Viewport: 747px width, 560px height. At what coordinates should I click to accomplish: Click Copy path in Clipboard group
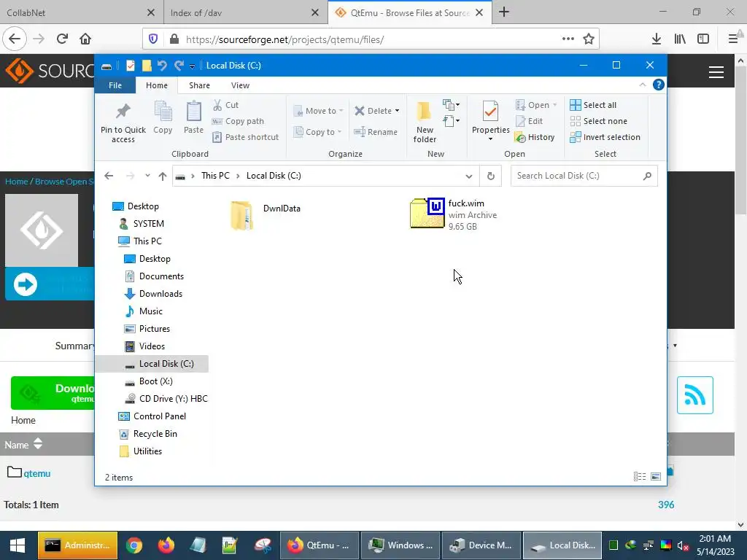[x=238, y=121]
